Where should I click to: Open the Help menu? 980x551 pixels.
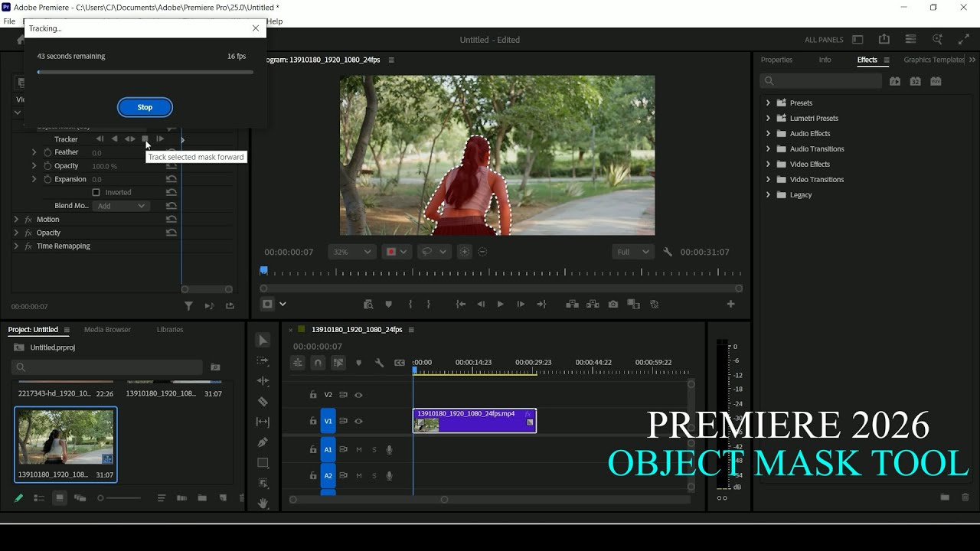click(x=275, y=21)
